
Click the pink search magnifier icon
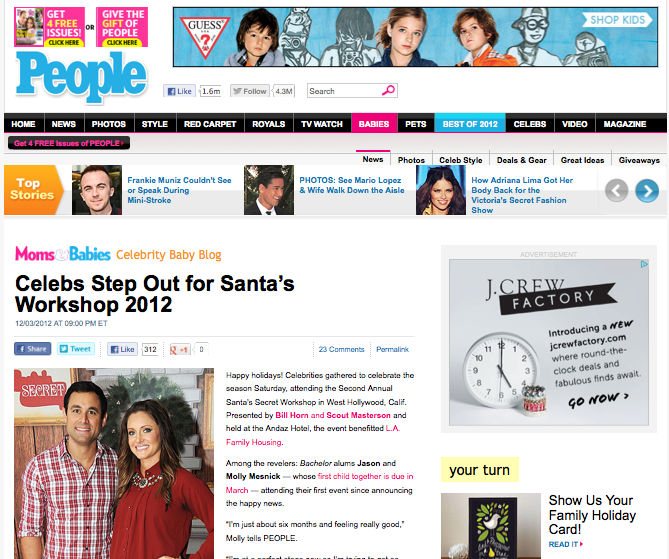388,90
